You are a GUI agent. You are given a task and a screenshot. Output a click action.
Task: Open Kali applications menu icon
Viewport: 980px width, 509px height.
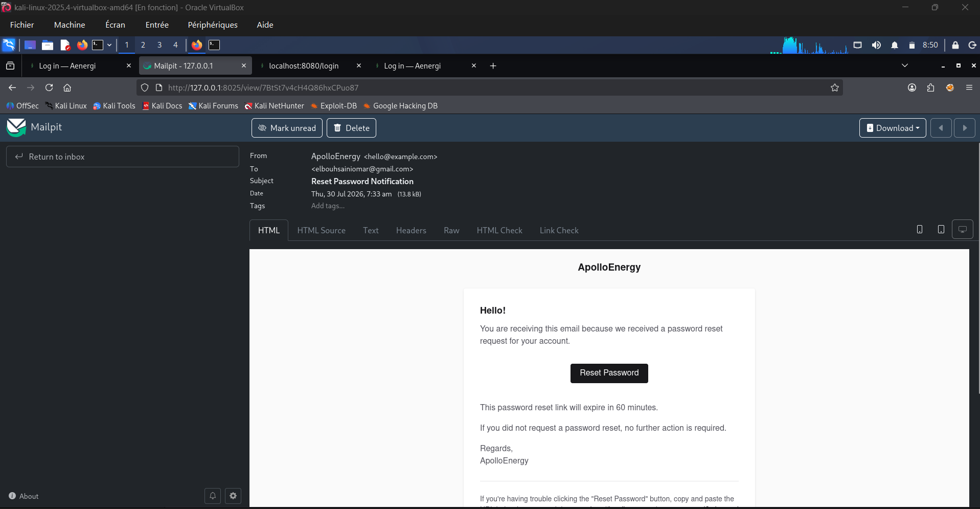click(9, 45)
